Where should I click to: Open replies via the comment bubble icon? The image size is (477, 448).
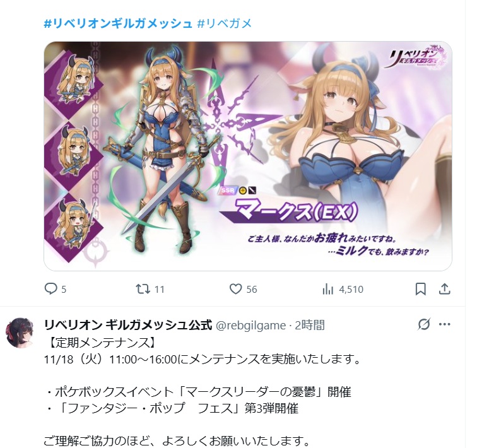click(50, 289)
